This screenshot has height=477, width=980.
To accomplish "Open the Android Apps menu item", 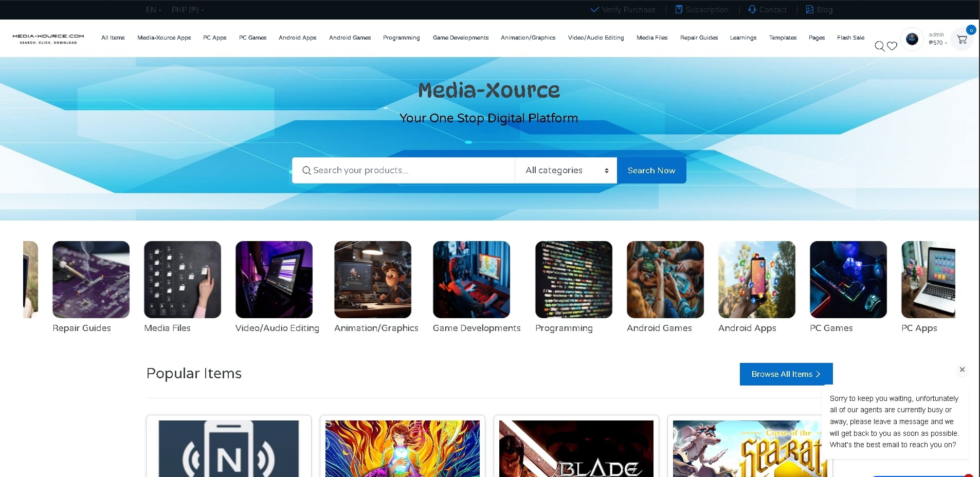I will tap(297, 38).
